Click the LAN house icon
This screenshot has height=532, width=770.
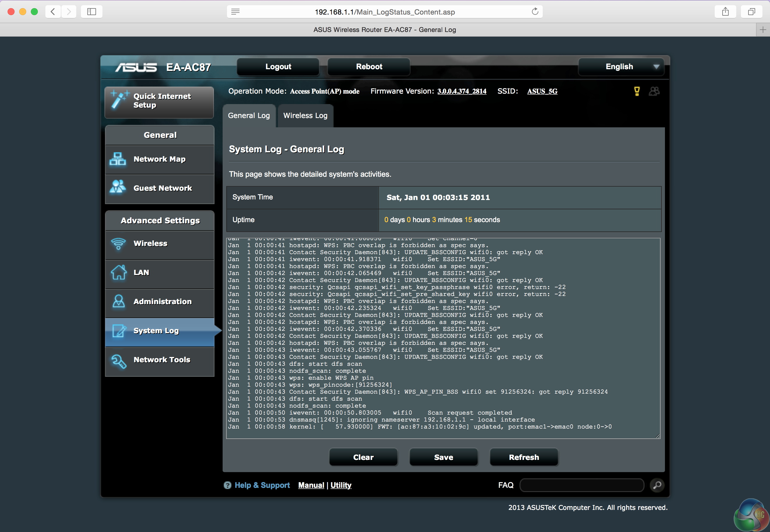[118, 272]
